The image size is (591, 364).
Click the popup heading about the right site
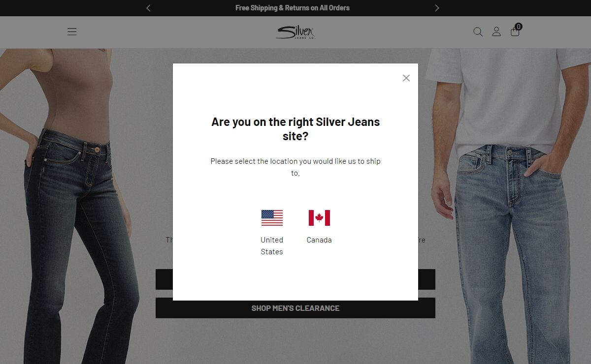(x=295, y=129)
